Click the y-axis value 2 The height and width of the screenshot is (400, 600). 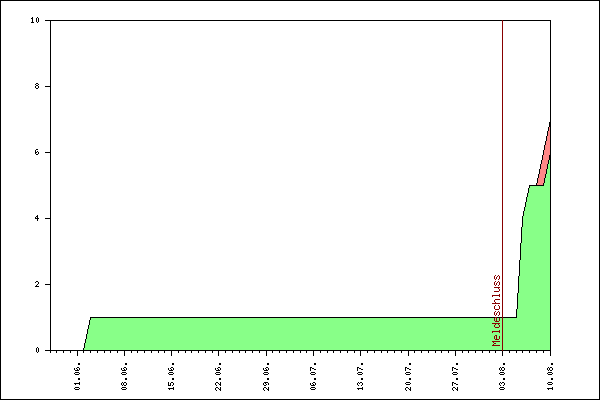(37, 284)
